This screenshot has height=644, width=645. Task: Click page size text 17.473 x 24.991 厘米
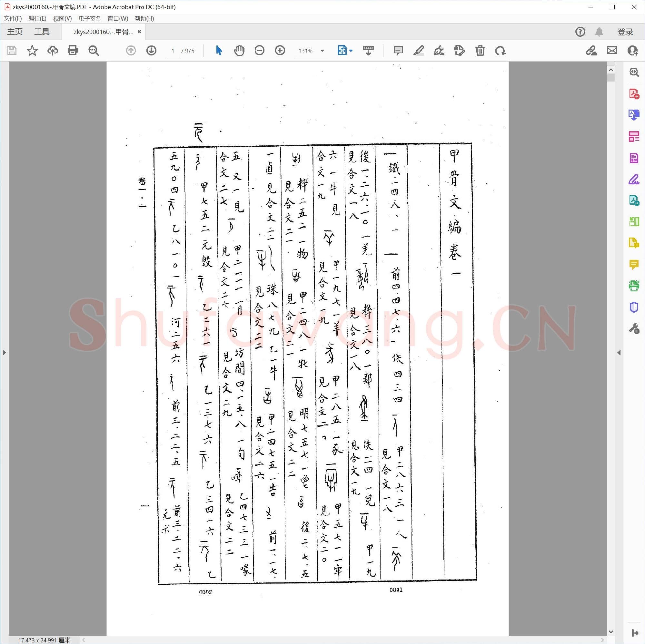click(x=44, y=640)
